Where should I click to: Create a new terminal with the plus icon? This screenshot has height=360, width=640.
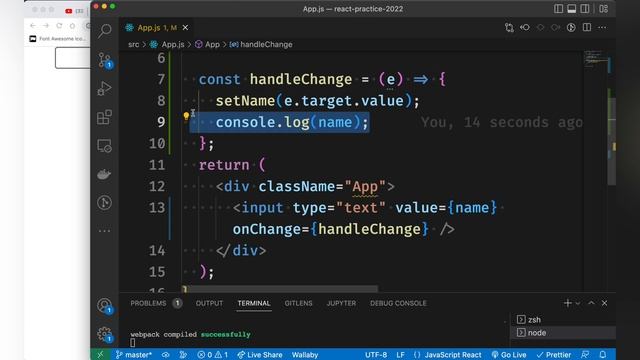pyautogui.click(x=567, y=303)
